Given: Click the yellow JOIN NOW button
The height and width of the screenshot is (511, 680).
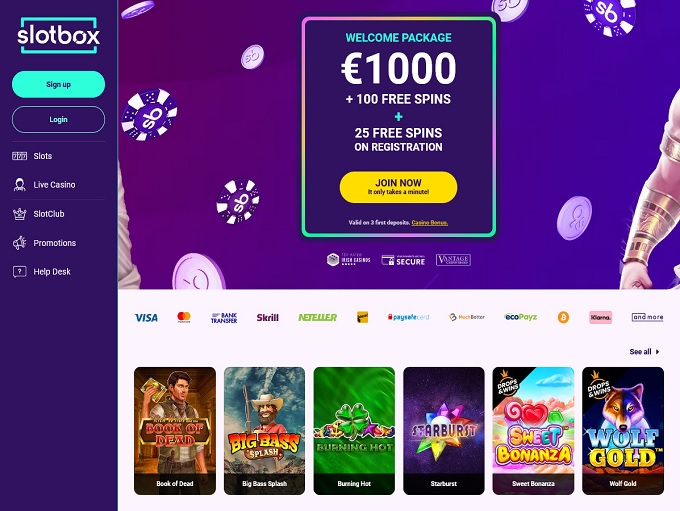Looking at the screenshot, I should coord(398,187).
